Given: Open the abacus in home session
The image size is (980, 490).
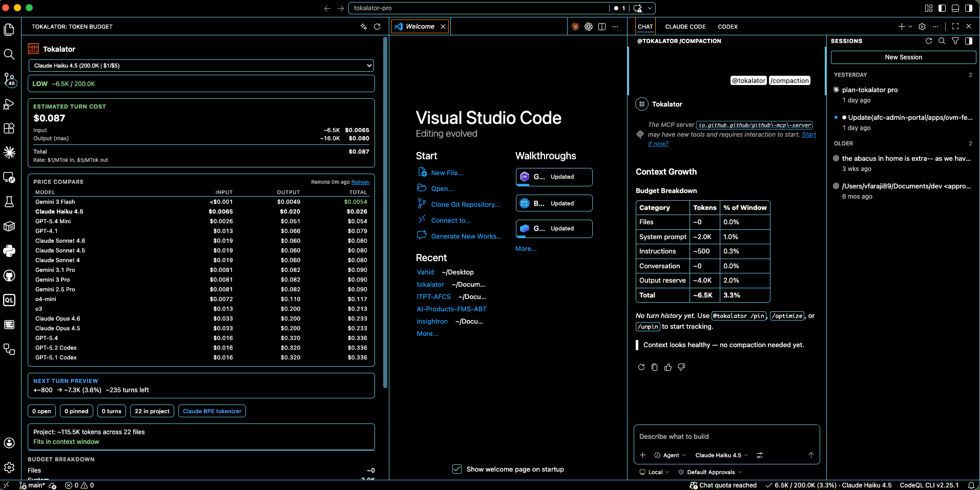Looking at the screenshot, I should coord(902,163).
